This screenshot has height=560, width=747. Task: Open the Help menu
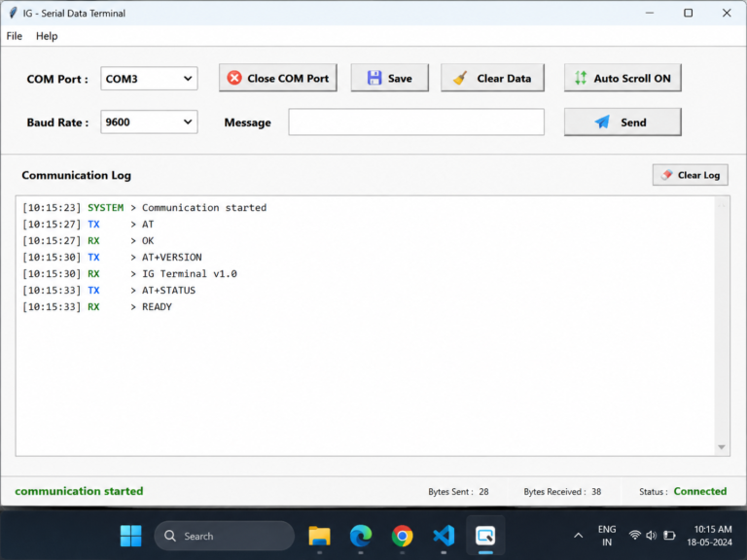(47, 36)
